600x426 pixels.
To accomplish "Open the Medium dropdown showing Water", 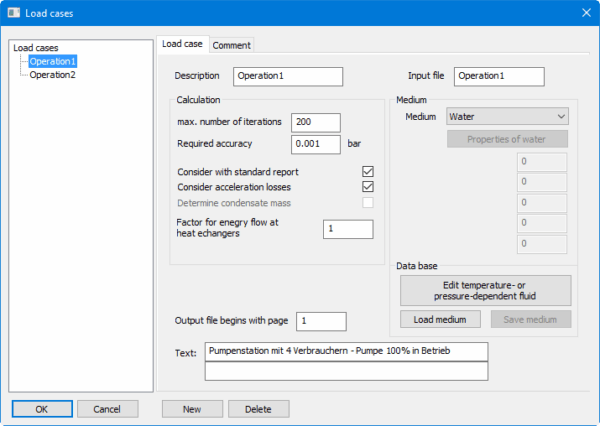I will [507, 117].
